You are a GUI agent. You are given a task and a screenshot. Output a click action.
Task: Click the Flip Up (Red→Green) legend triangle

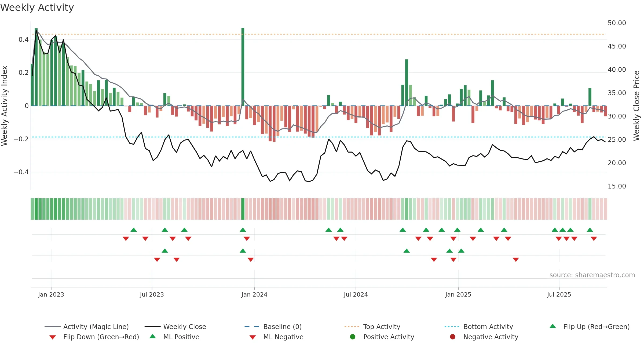[553, 326]
